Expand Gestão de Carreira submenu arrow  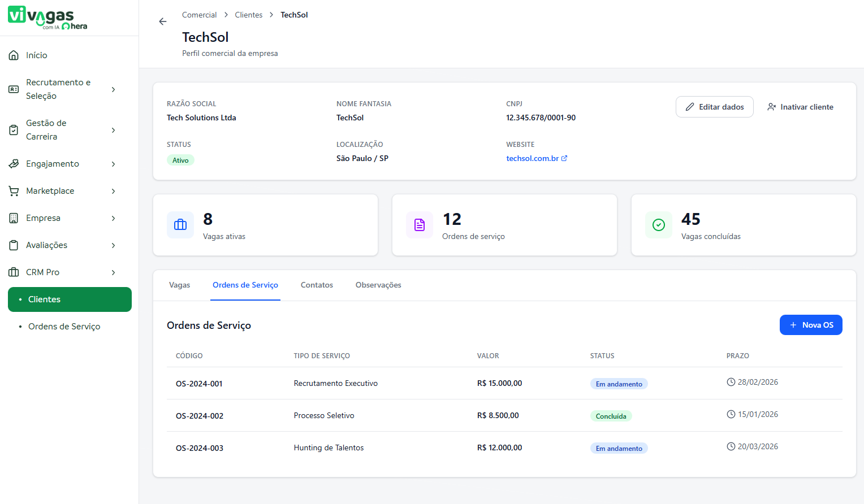click(x=114, y=130)
